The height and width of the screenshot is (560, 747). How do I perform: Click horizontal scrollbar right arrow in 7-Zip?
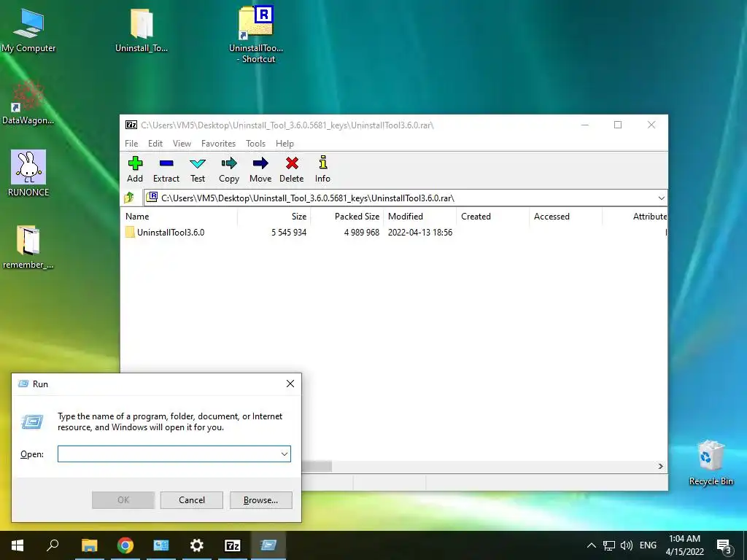tap(660, 466)
